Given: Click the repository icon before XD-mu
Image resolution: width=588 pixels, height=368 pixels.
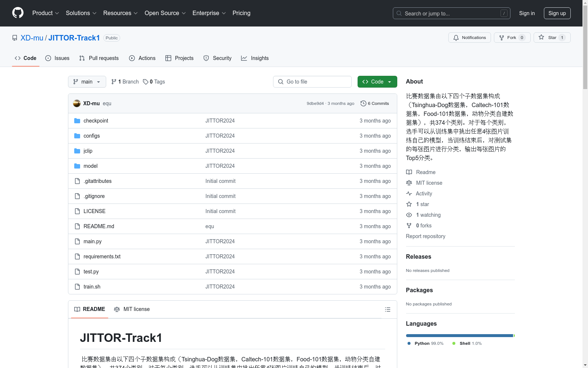Looking at the screenshot, I should click(15, 38).
